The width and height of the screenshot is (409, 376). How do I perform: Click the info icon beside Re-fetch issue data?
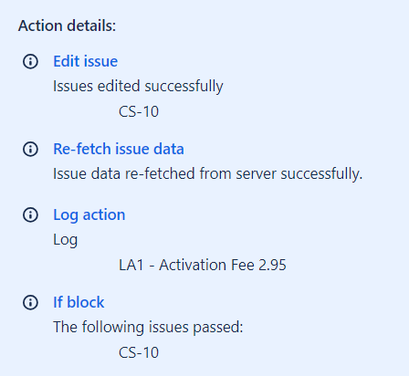tap(30, 149)
